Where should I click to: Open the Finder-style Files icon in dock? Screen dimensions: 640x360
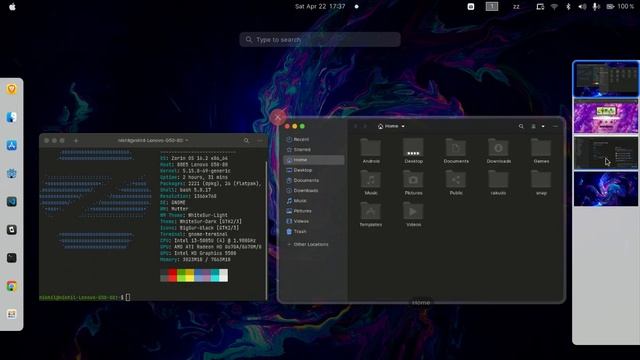click(x=11, y=117)
